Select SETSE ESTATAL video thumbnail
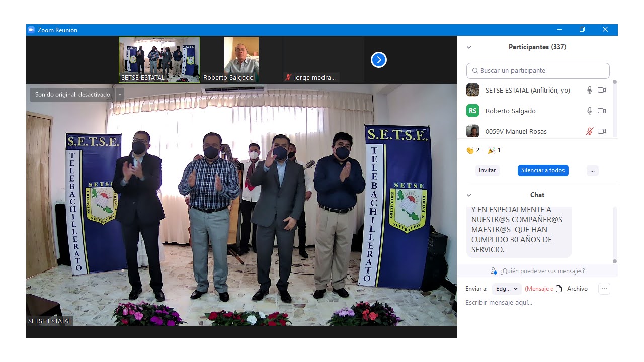Image resolution: width=644 pixels, height=362 pixels. [x=159, y=60]
